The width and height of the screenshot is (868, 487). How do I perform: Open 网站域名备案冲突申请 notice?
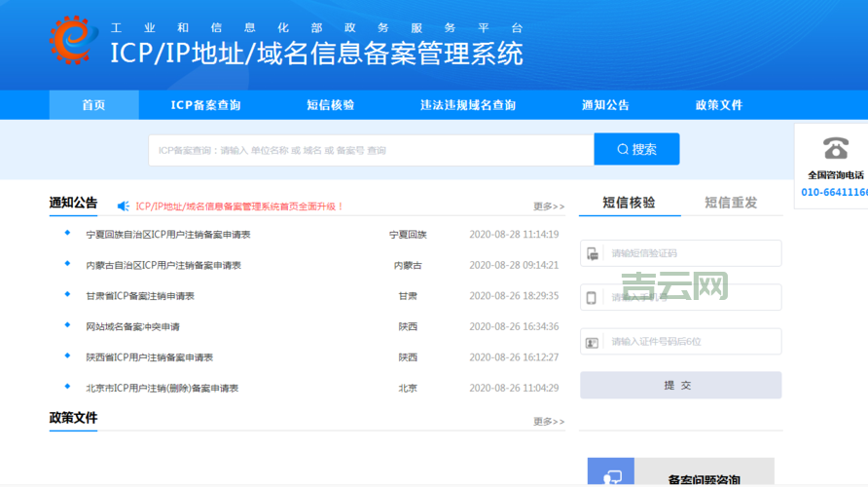point(133,327)
